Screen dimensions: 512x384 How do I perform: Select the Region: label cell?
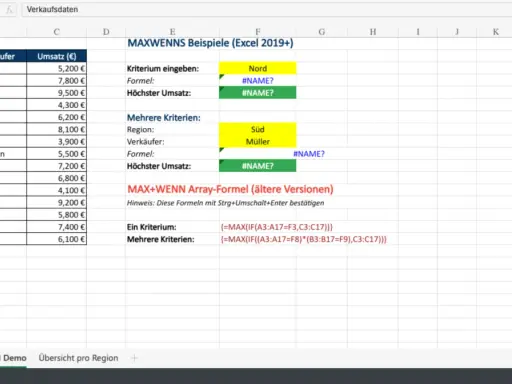point(140,130)
